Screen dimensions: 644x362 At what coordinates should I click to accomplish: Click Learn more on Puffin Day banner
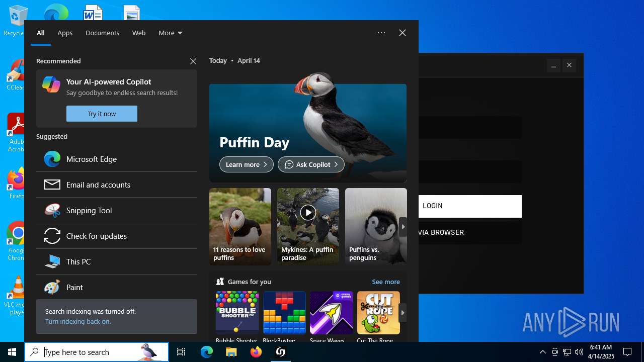(x=247, y=164)
